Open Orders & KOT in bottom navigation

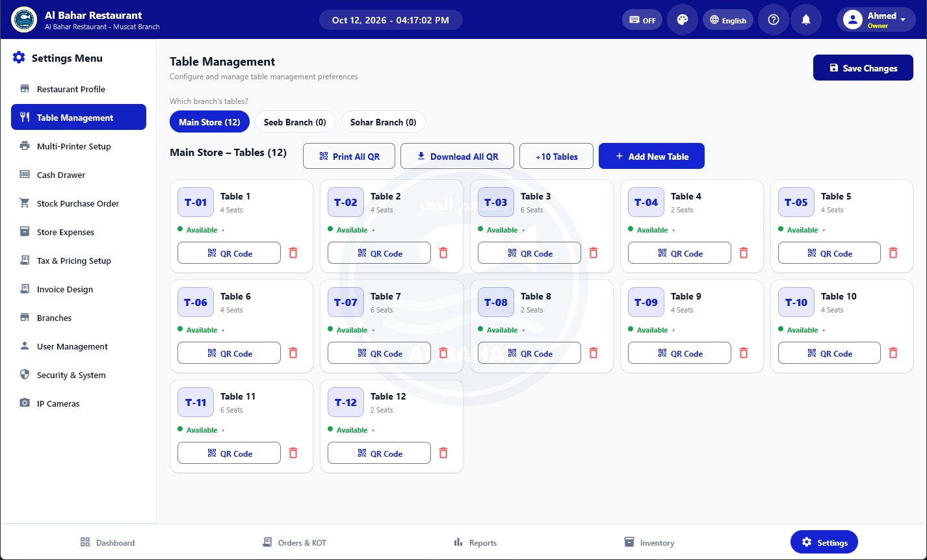point(294,542)
